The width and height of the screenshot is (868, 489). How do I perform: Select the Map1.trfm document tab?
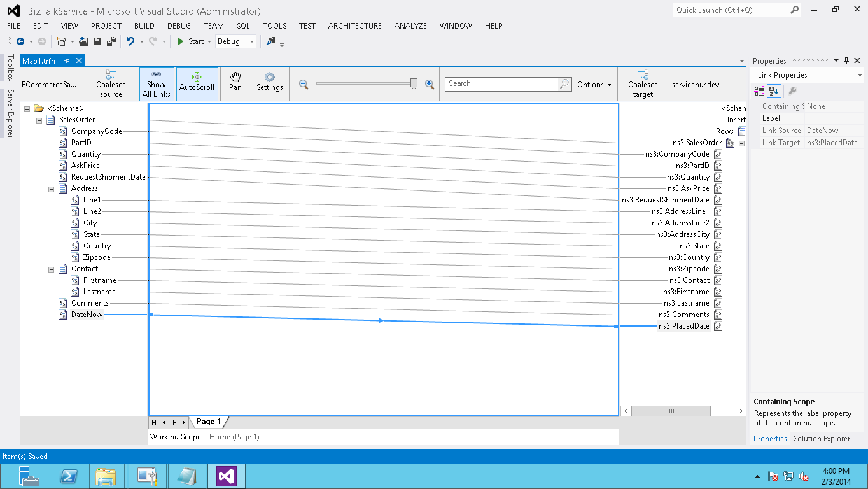point(40,61)
